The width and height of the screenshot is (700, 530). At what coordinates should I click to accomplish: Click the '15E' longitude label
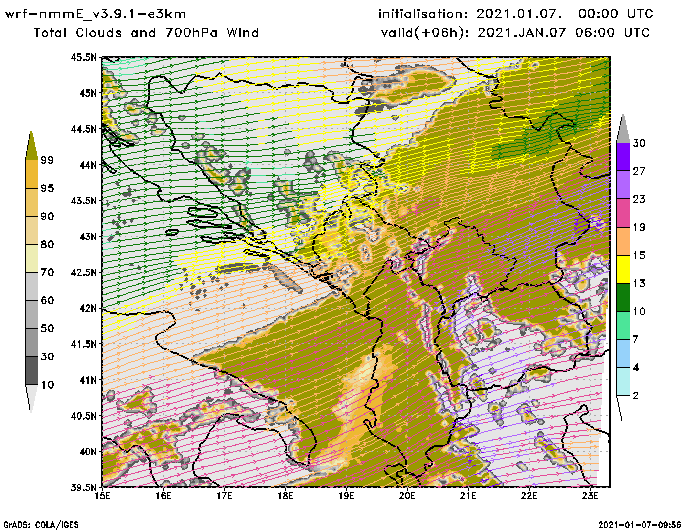(x=103, y=496)
